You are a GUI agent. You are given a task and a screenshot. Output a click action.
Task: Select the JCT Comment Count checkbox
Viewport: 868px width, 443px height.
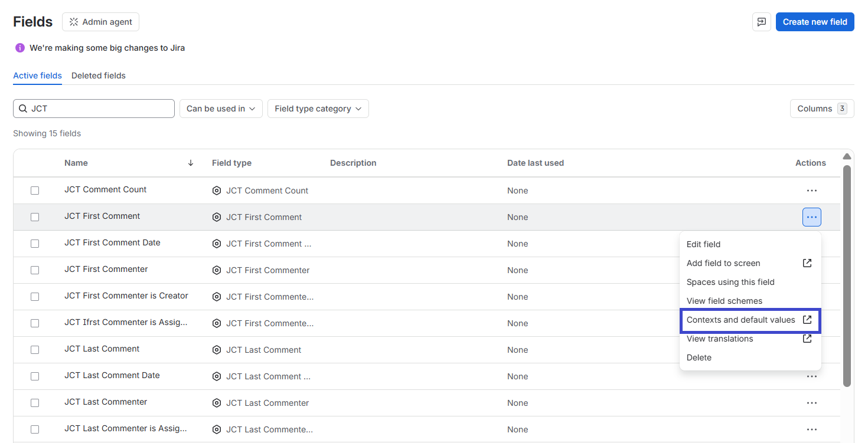[x=35, y=191]
